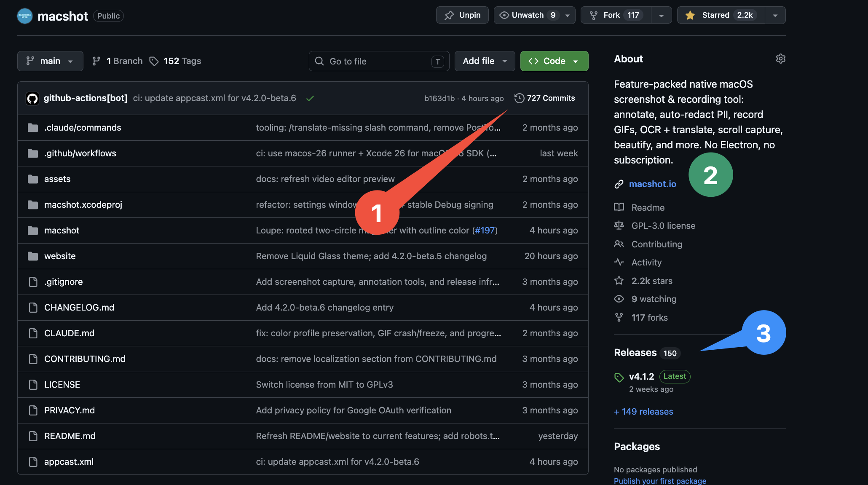This screenshot has height=485, width=868.
Task: View the 2.2k stars link
Action: tap(652, 281)
